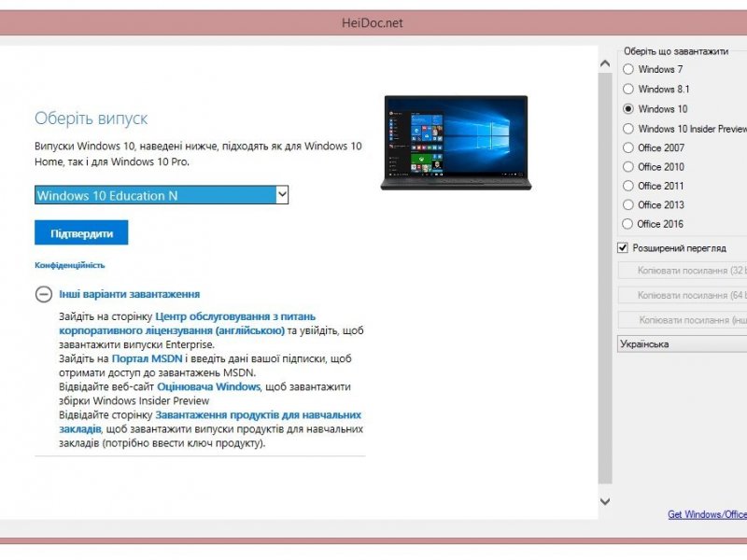Select the Windows 7 radio button
Viewport: 747px width, 560px height.
pos(627,69)
